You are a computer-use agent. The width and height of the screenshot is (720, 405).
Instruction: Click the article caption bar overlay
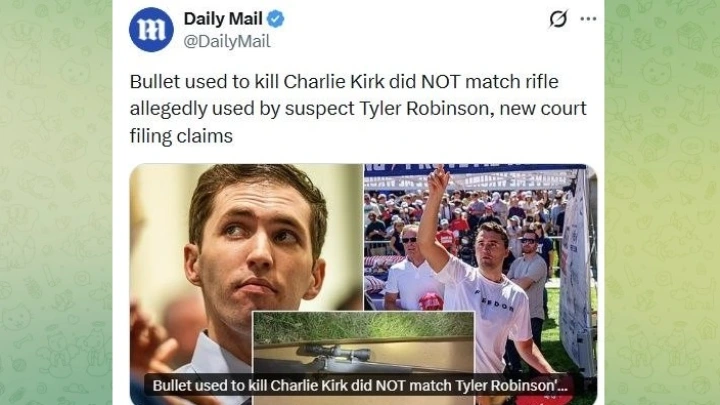(360, 386)
